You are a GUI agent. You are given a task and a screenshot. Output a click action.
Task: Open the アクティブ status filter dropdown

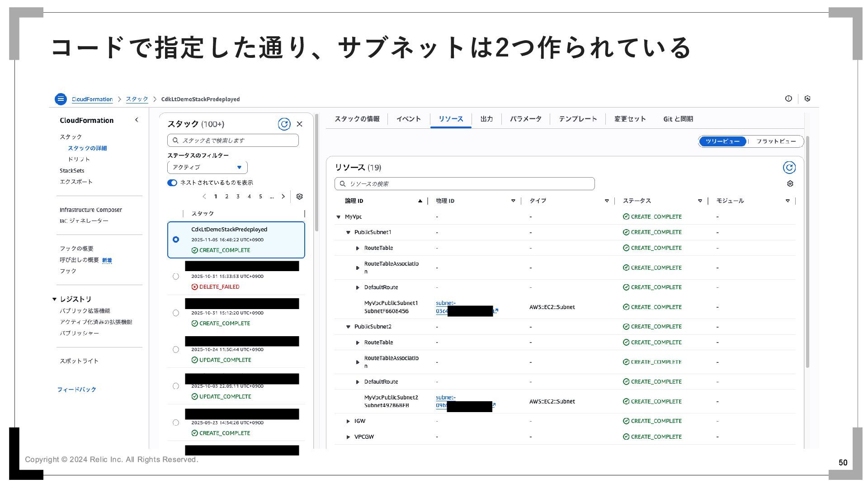[x=207, y=168]
